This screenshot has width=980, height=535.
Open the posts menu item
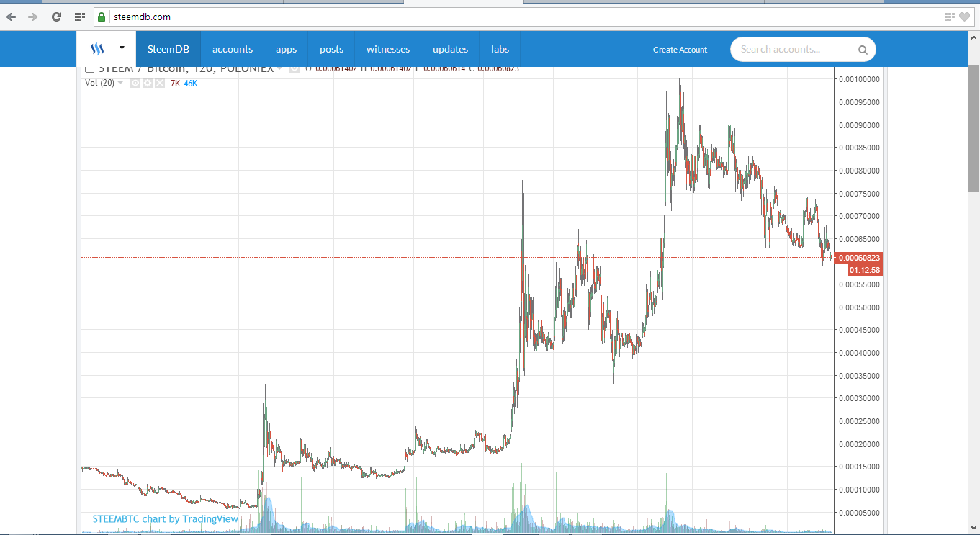point(331,49)
